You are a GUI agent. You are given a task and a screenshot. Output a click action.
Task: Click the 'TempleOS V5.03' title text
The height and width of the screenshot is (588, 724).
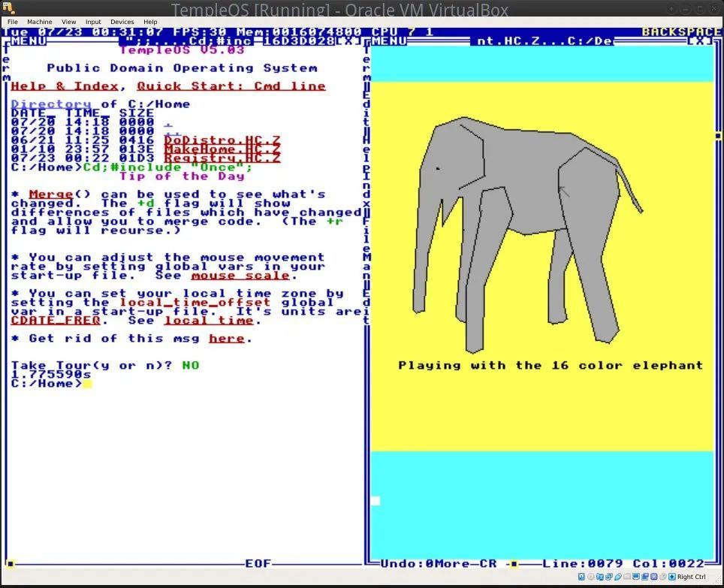tap(182, 50)
